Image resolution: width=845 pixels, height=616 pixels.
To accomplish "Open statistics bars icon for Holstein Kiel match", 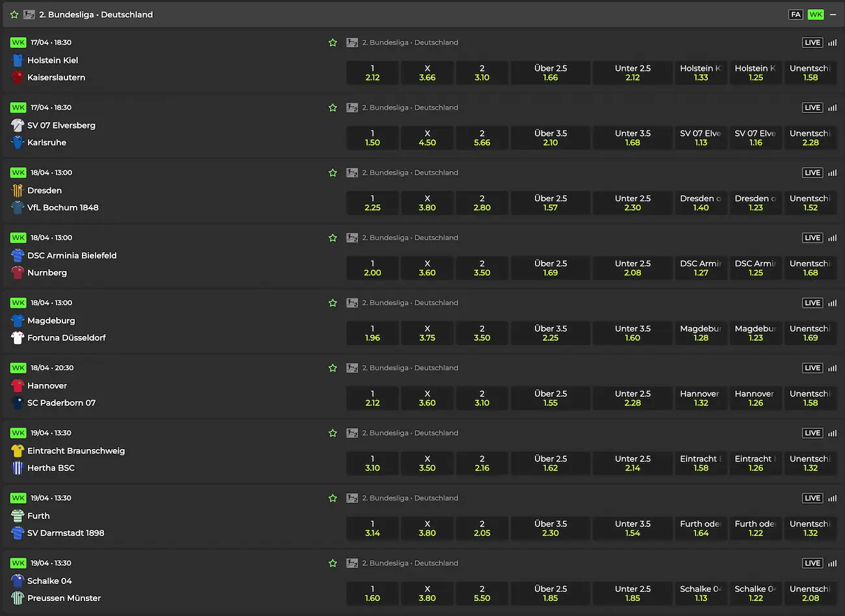I will [832, 43].
